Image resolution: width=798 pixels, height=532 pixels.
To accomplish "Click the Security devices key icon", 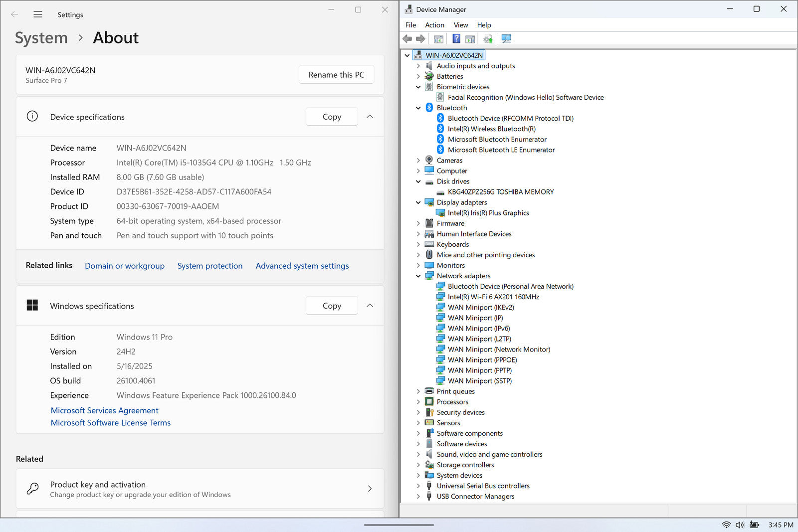I will [x=429, y=412].
